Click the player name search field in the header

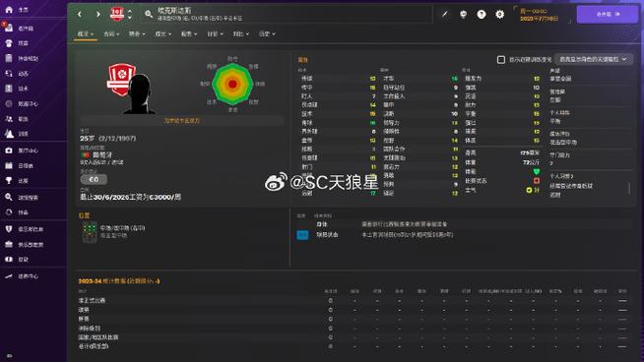(x=288, y=15)
